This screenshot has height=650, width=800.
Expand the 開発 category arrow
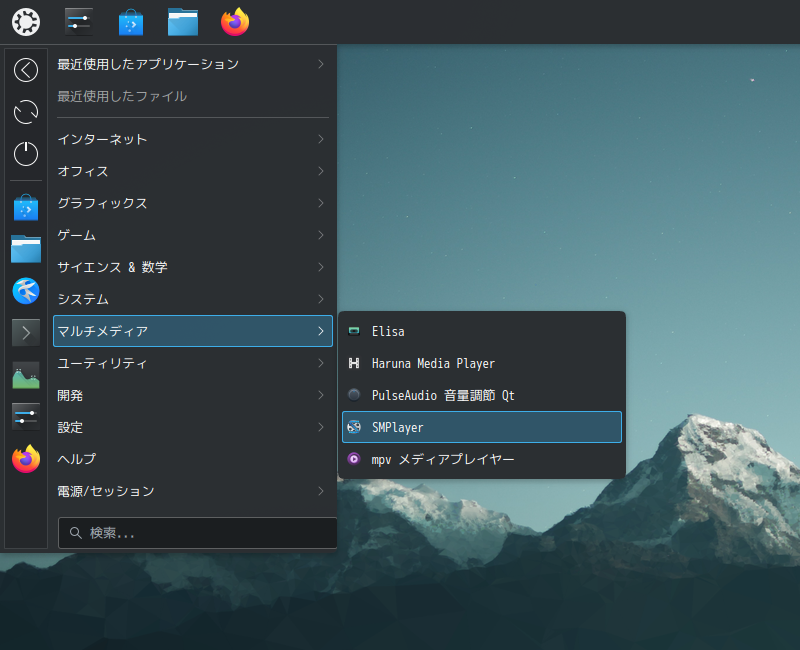(x=320, y=395)
